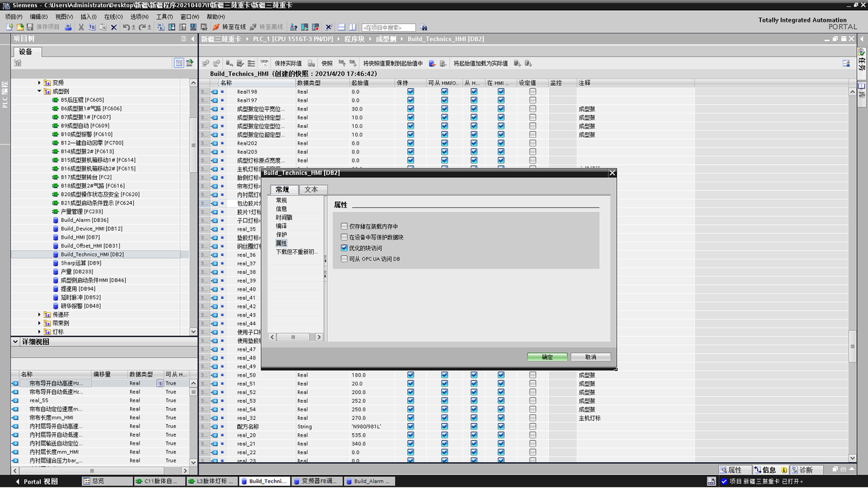Expand the 灯标 folder in project tree

40,332
